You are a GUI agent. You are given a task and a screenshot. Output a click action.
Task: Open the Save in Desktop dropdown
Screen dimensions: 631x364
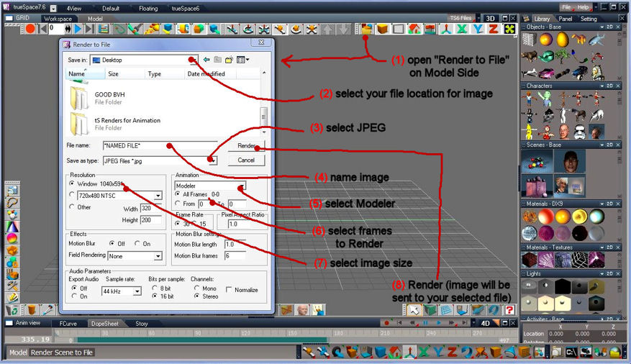click(x=194, y=60)
